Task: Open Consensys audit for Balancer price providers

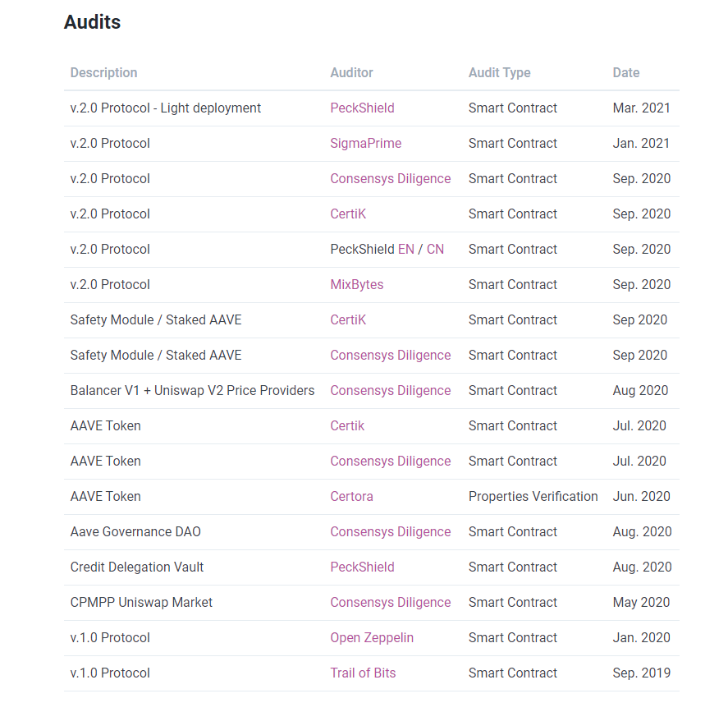Action: [390, 390]
